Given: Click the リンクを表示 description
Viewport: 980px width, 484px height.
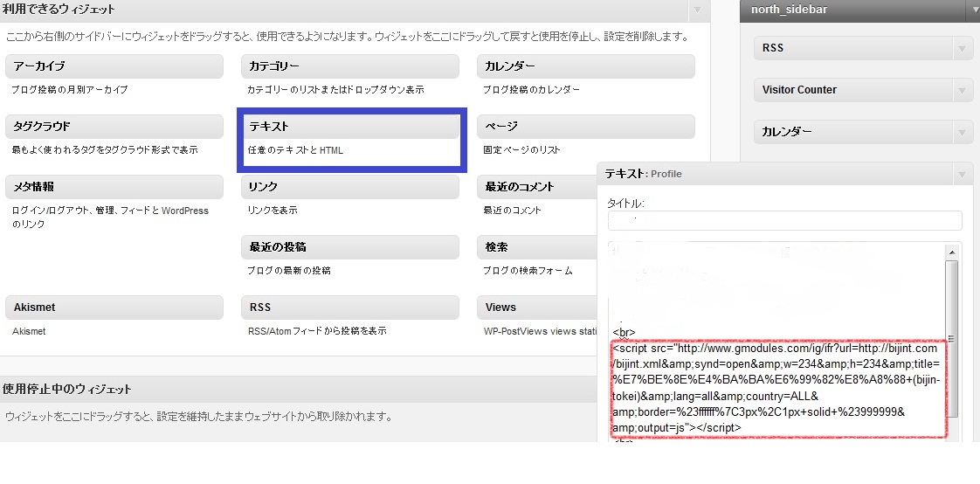Looking at the screenshot, I should (x=273, y=211).
